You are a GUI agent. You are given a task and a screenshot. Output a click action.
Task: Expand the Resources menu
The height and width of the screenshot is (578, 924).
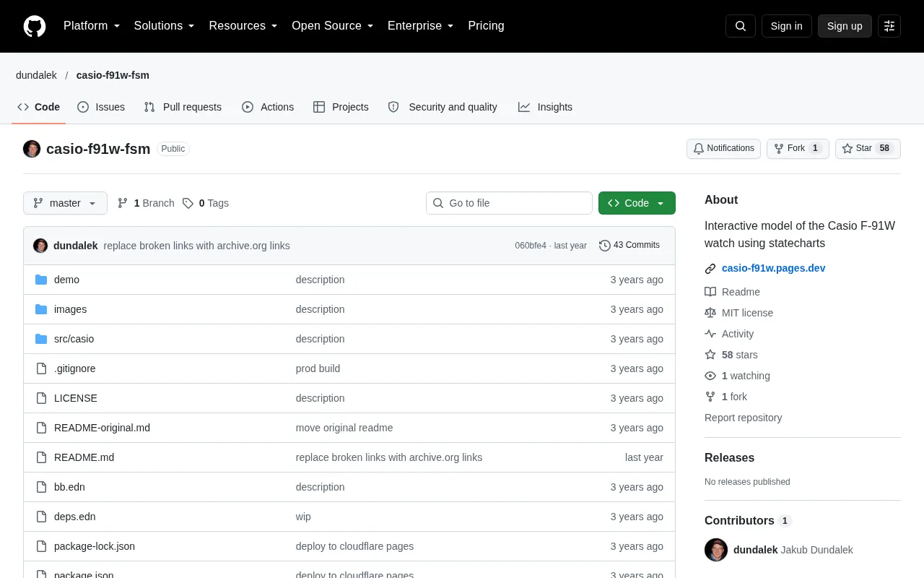click(243, 26)
